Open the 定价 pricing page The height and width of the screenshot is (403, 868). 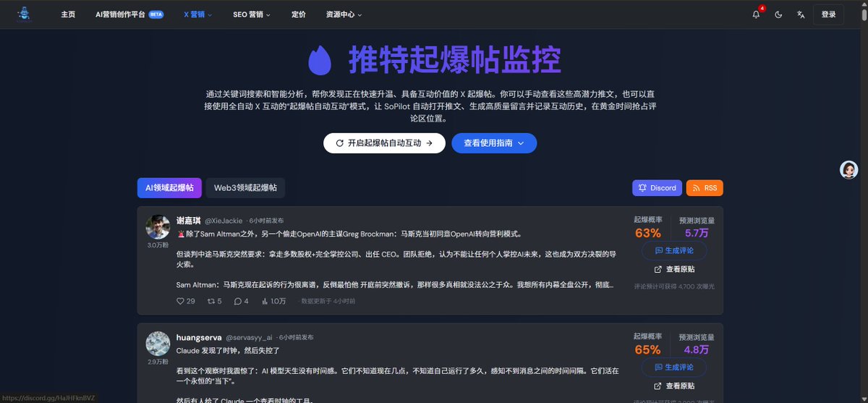point(299,14)
